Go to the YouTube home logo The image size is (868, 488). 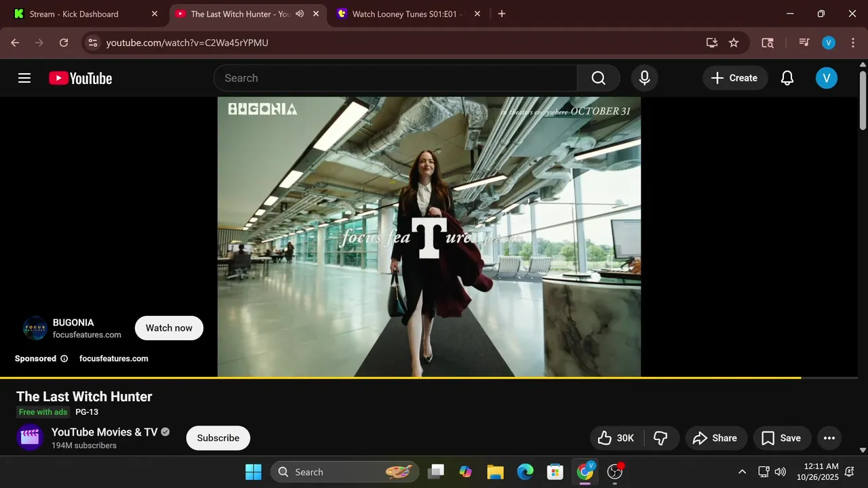(x=80, y=78)
